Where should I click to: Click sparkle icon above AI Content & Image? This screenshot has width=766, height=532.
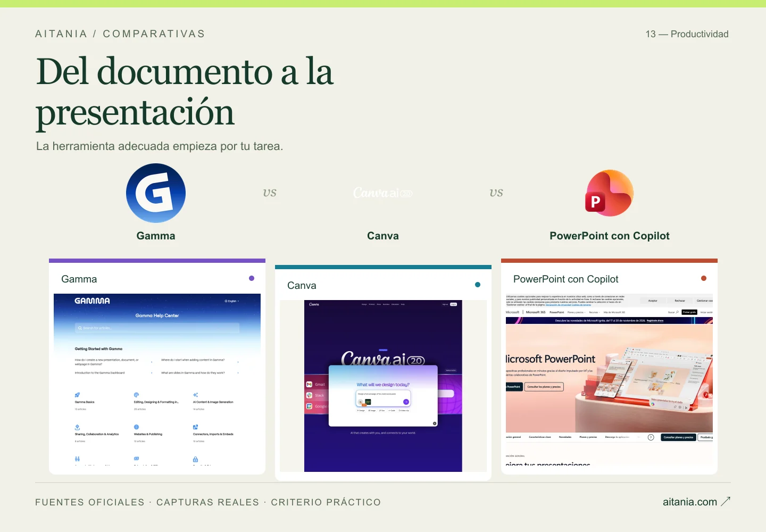point(195,395)
